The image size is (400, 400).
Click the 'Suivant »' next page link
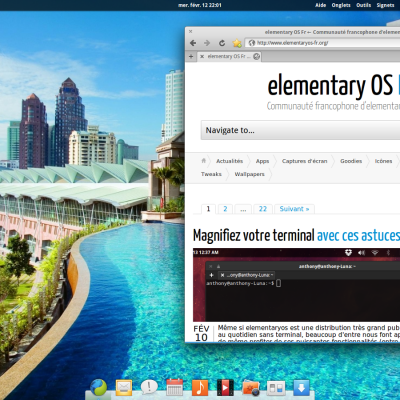pyautogui.click(x=294, y=209)
